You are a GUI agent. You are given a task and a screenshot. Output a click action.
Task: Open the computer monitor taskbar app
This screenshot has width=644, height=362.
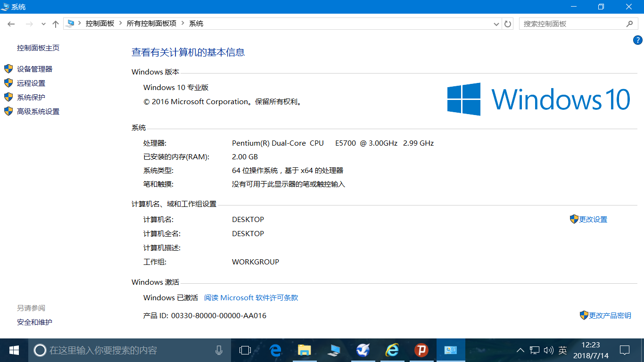(334, 350)
